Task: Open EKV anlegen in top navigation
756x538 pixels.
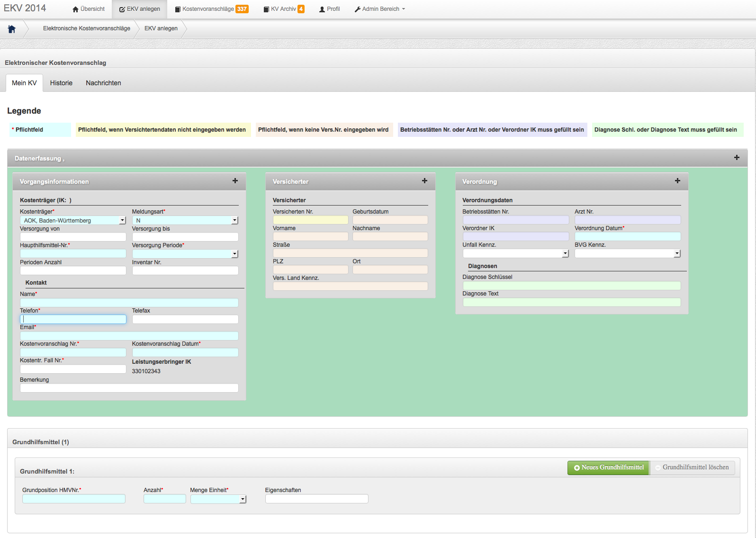Action: pos(140,9)
